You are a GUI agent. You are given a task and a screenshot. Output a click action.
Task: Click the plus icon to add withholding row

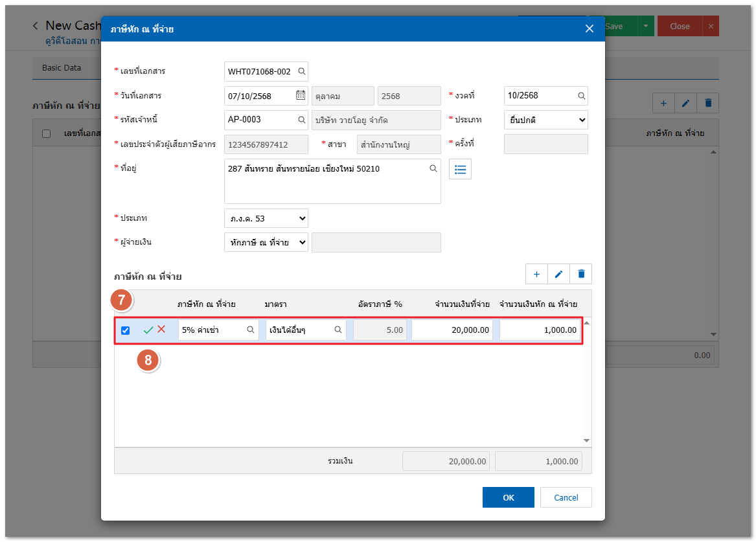[x=536, y=275]
